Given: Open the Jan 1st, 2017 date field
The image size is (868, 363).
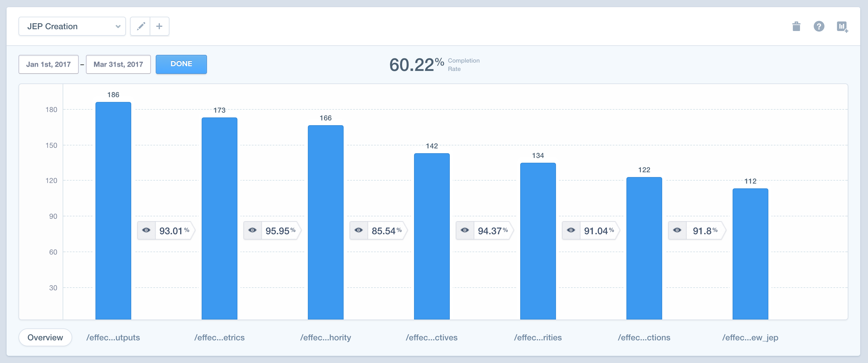Looking at the screenshot, I should 49,64.
